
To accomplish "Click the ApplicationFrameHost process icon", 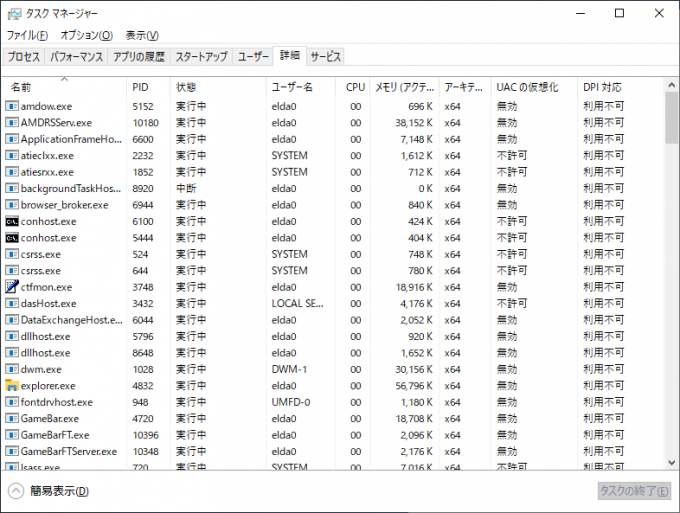I will click(x=12, y=139).
